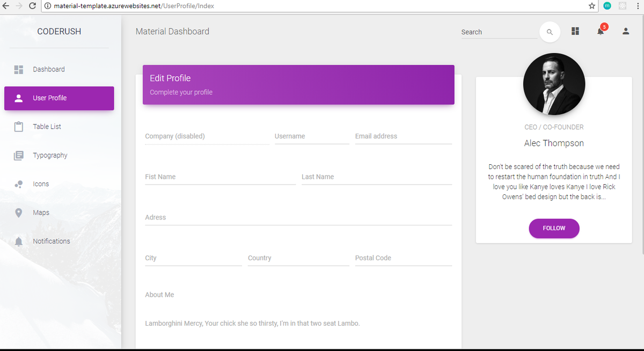This screenshot has height=351, width=644.
Task: Bookmark the page with the star icon
Action: point(592,6)
